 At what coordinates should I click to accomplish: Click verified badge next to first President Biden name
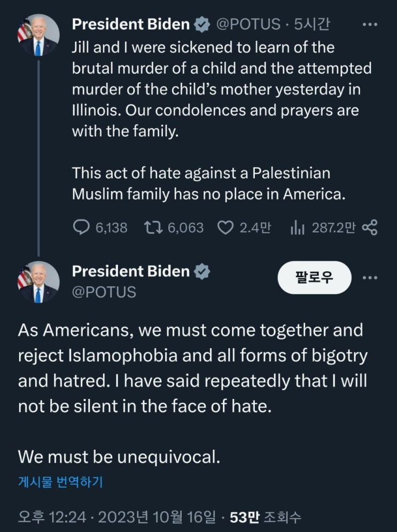202,25
